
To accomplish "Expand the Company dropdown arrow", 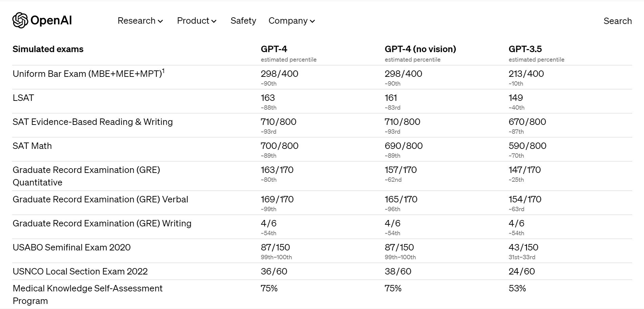I will [313, 21].
